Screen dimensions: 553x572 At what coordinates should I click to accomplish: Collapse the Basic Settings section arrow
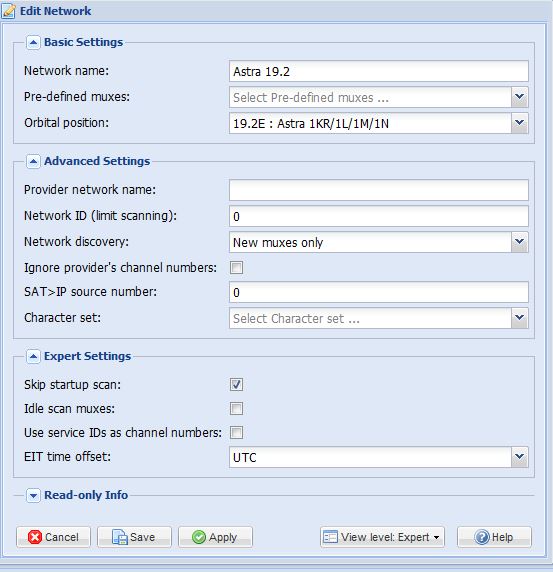(x=33, y=42)
